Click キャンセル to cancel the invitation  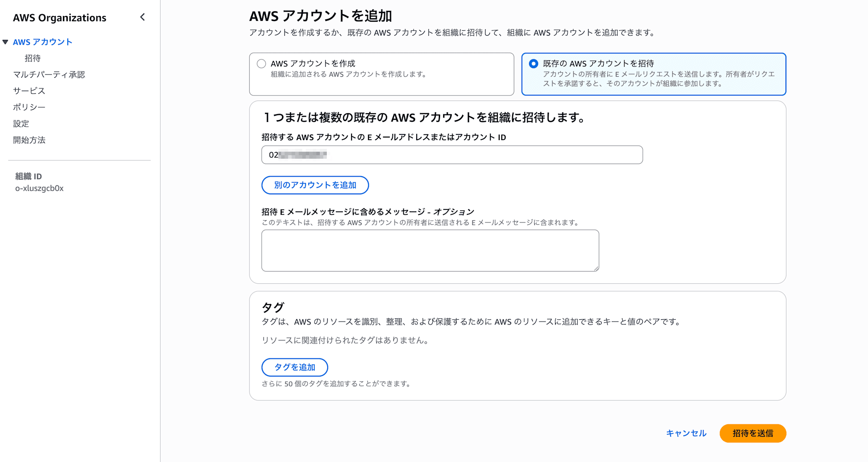click(686, 433)
